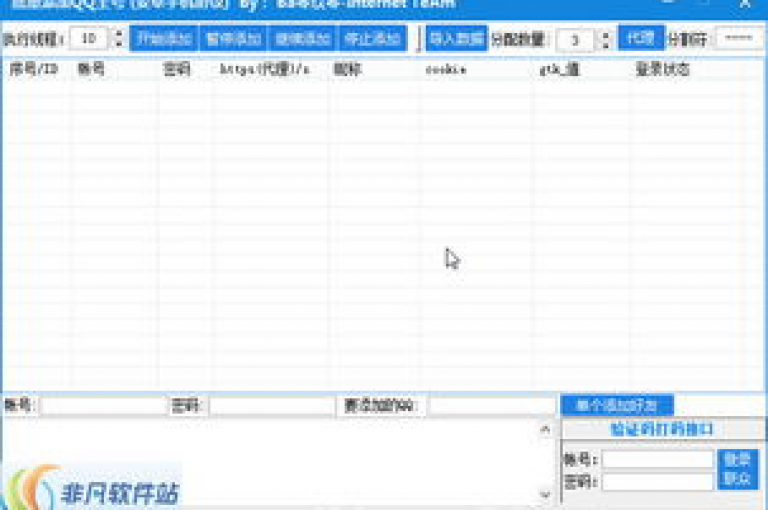This screenshot has height=510, width=768.
Task: Click the 密码 column header in the table
Action: 185,69
